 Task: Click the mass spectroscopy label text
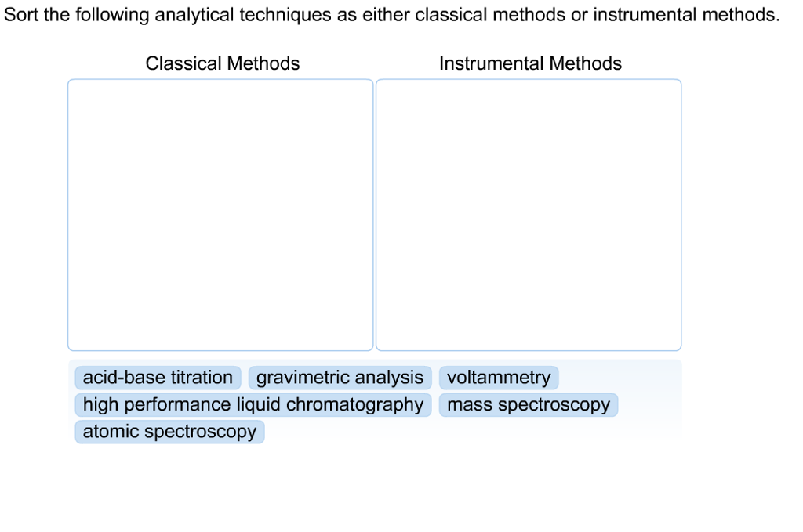(x=528, y=404)
